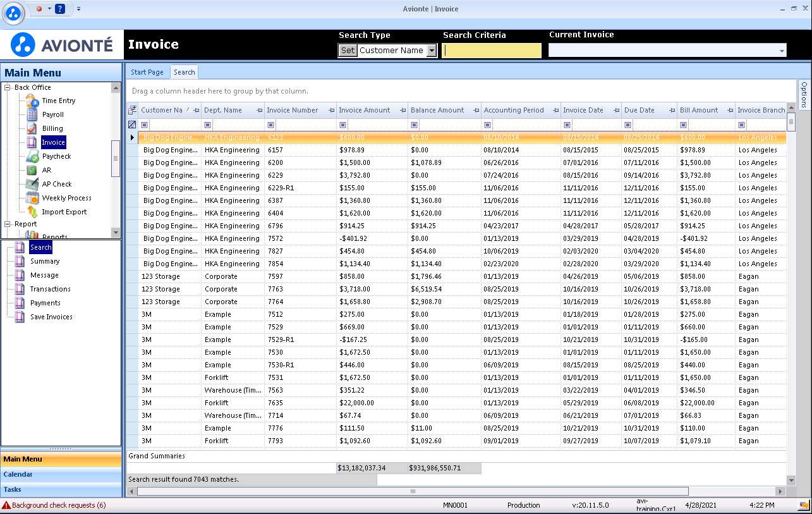Viewport: 812px width, 514px height.
Task: Open the AP Check icon
Action: pyautogui.click(x=32, y=184)
